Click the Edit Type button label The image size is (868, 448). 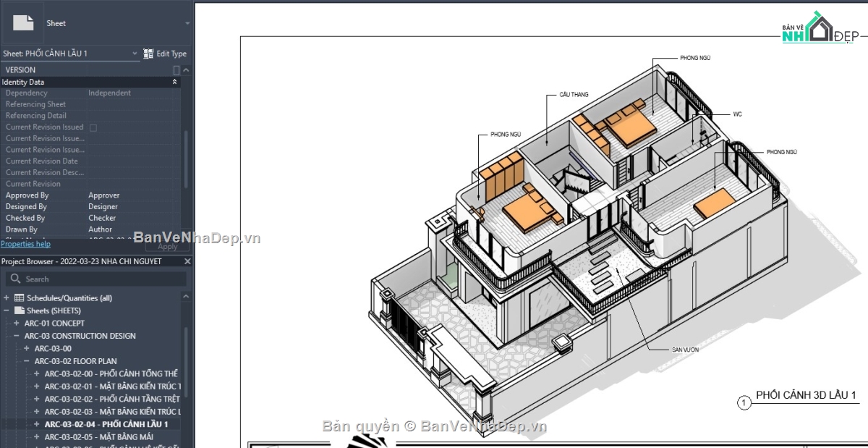pyautogui.click(x=171, y=54)
